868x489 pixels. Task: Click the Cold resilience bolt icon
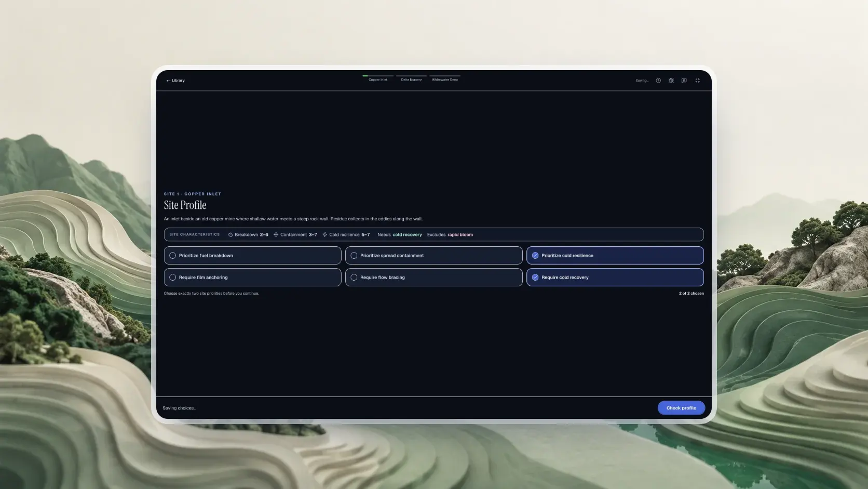click(325, 235)
